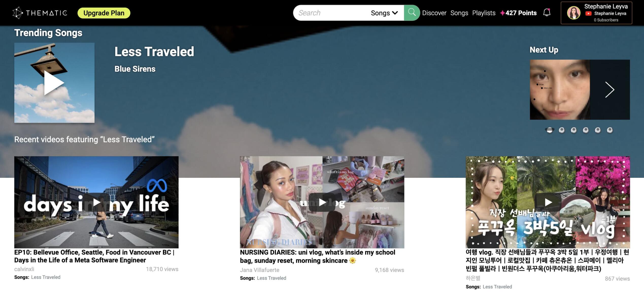Open the Discover menu item
The width and height of the screenshot is (644, 304).
tap(434, 13)
